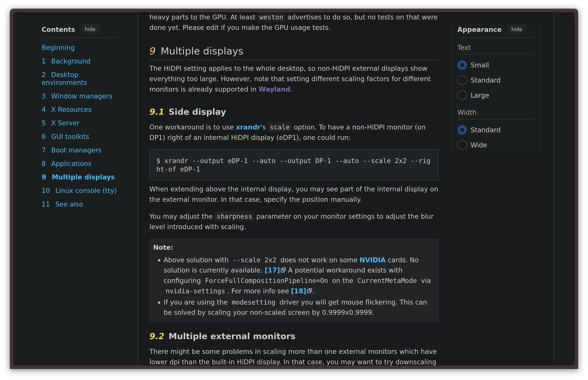Open X Resources contents entry

[71, 110]
